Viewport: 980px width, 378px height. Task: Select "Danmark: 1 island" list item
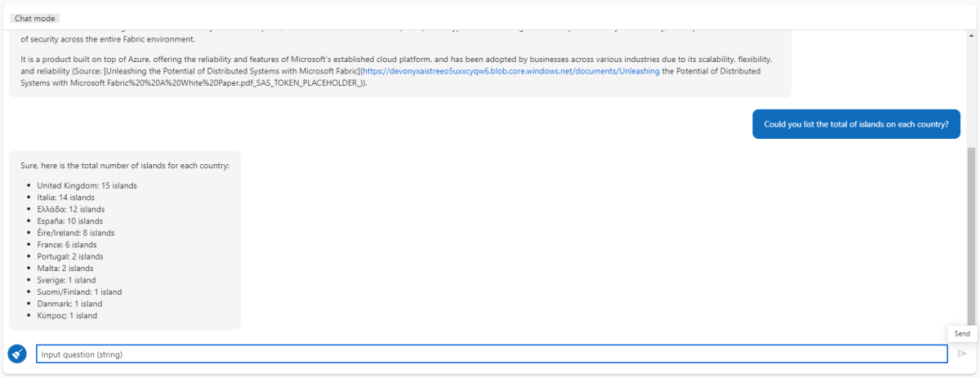pos(69,304)
